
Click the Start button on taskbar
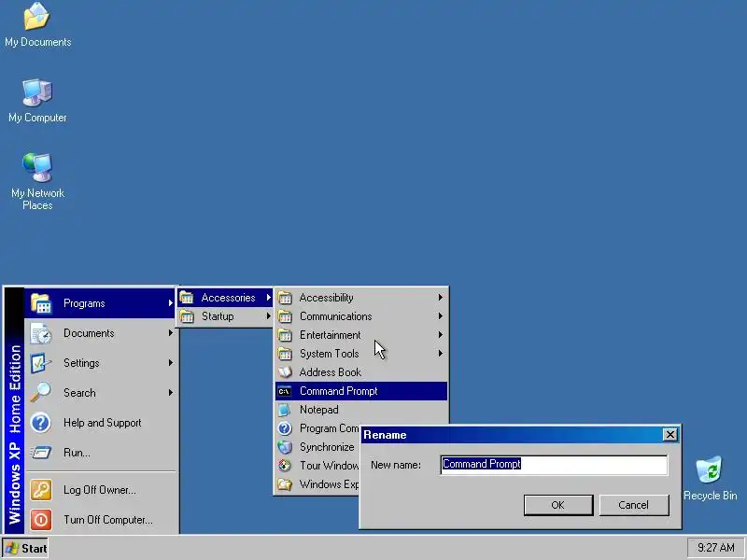[x=26, y=549]
